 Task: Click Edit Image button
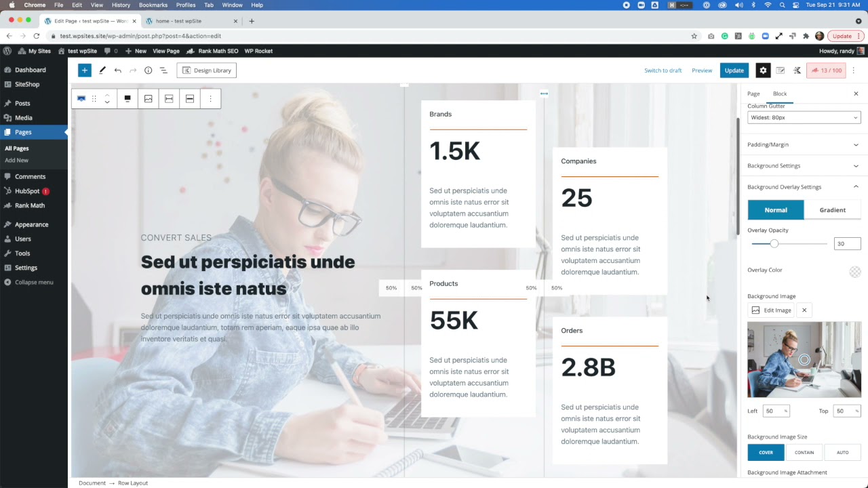(x=772, y=310)
